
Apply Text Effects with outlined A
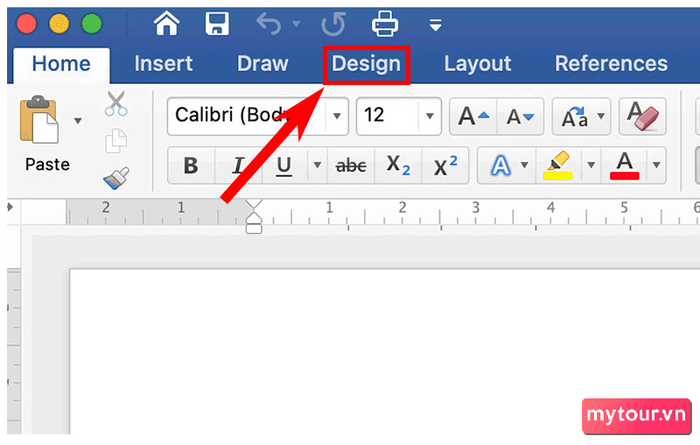500,166
